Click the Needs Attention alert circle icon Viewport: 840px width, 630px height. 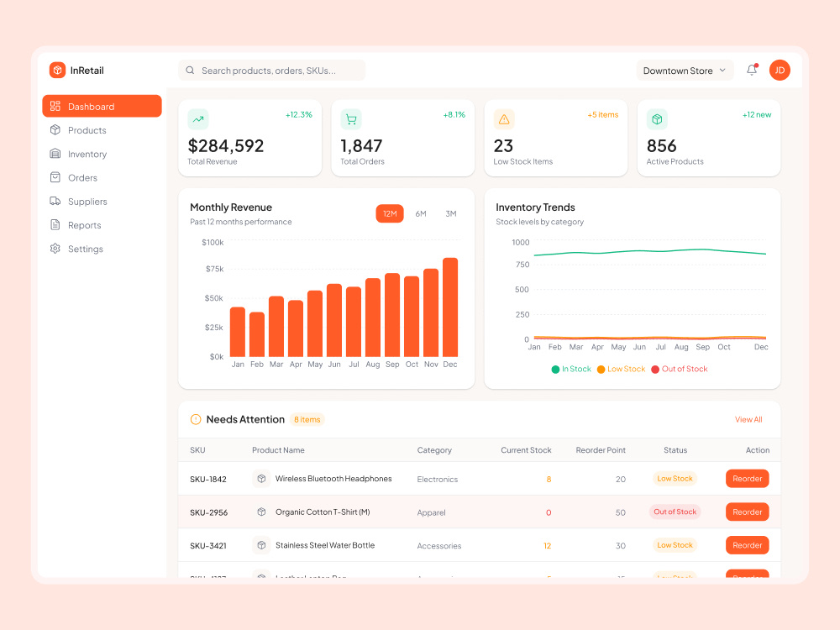[196, 419]
